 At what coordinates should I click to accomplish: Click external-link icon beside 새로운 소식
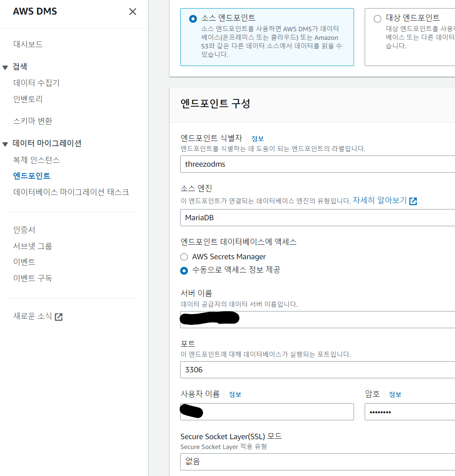[59, 317]
